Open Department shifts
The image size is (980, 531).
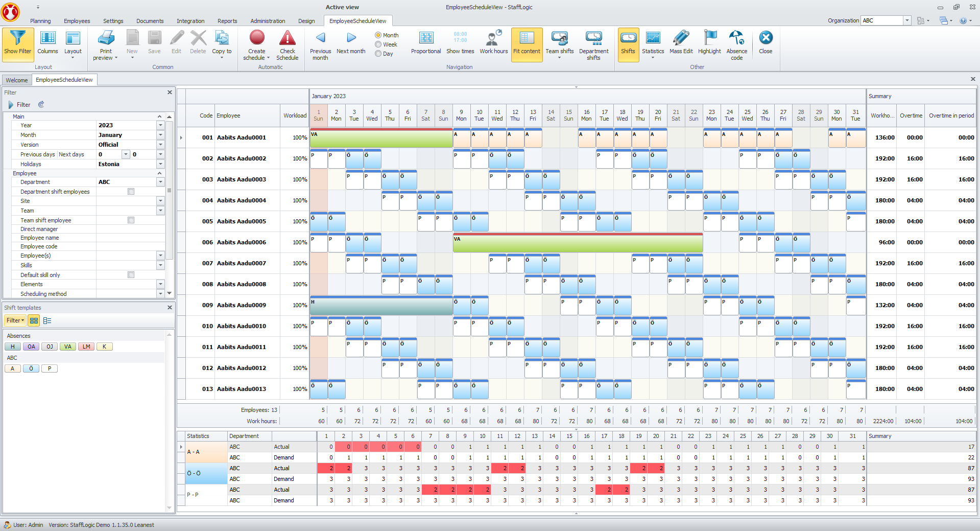(593, 44)
